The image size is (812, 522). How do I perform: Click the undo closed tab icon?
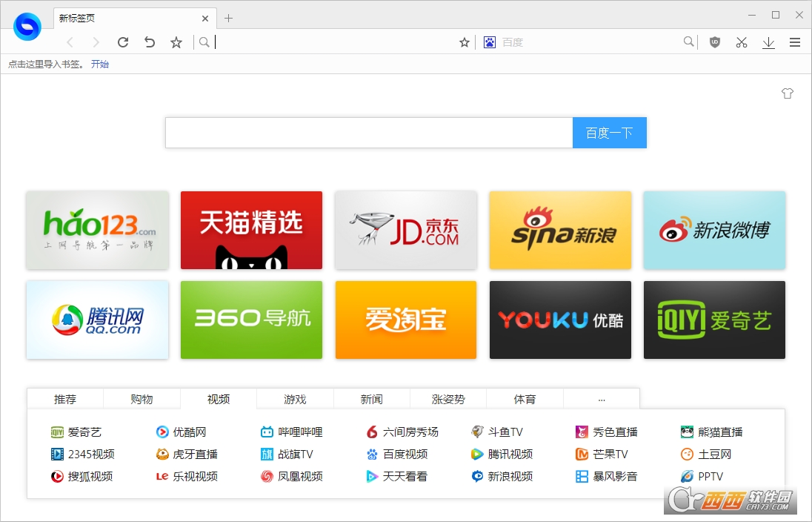tap(150, 42)
